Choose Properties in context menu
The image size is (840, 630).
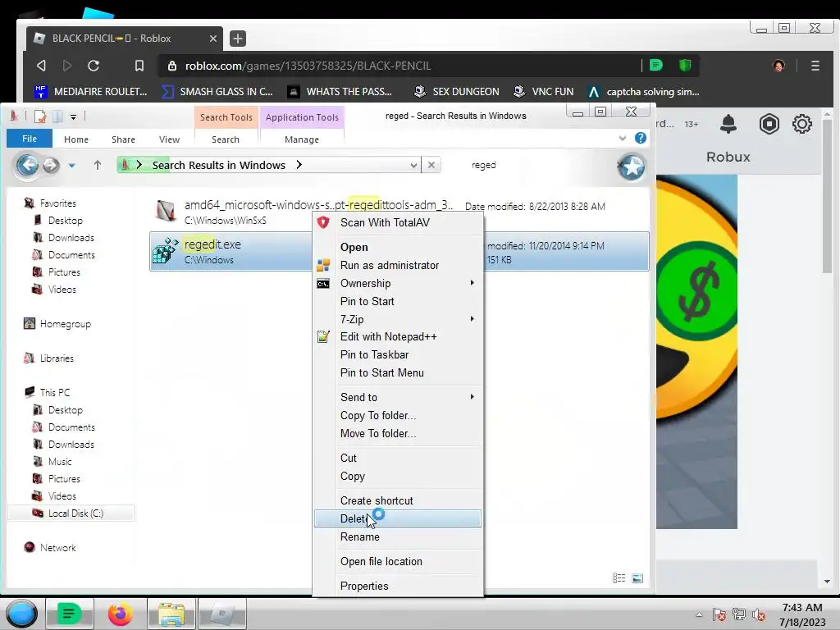pyautogui.click(x=398, y=586)
